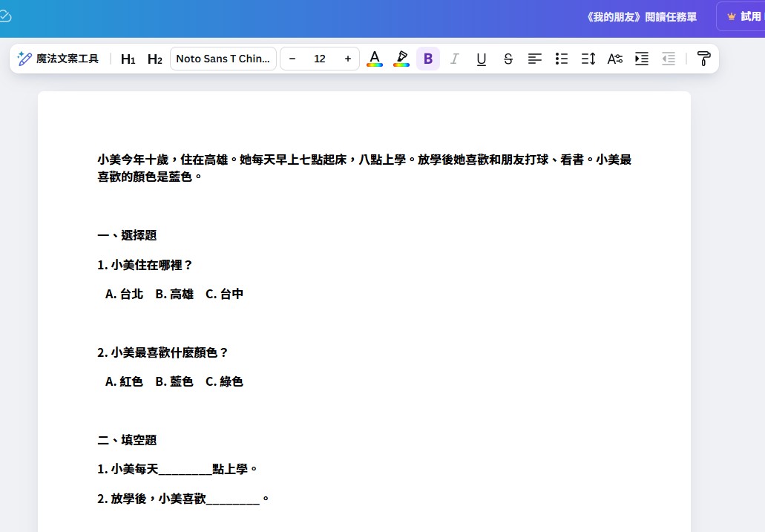Open letter spacing settings icon
The width and height of the screenshot is (765, 532).
(614, 59)
